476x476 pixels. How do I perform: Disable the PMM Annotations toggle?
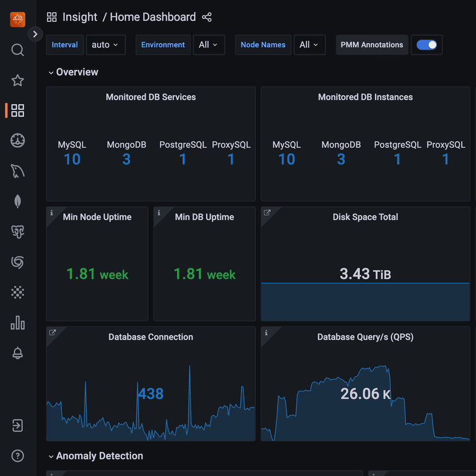point(427,44)
